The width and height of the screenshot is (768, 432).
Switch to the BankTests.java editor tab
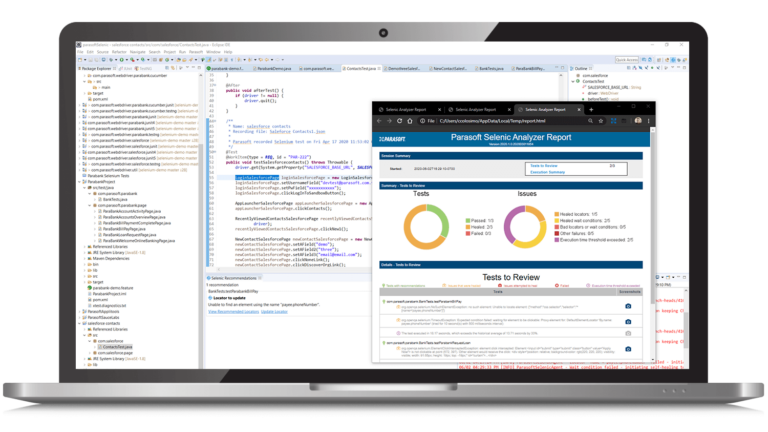click(491, 69)
